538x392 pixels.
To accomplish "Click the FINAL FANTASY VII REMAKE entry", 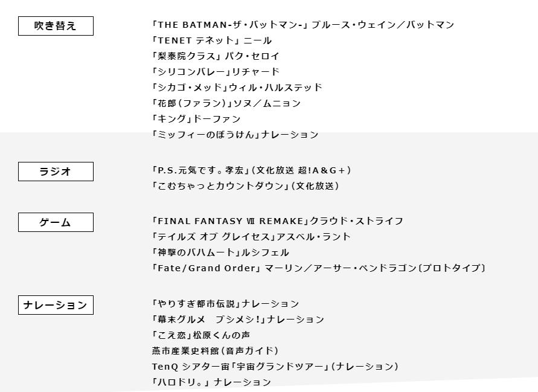I will click(277, 221).
